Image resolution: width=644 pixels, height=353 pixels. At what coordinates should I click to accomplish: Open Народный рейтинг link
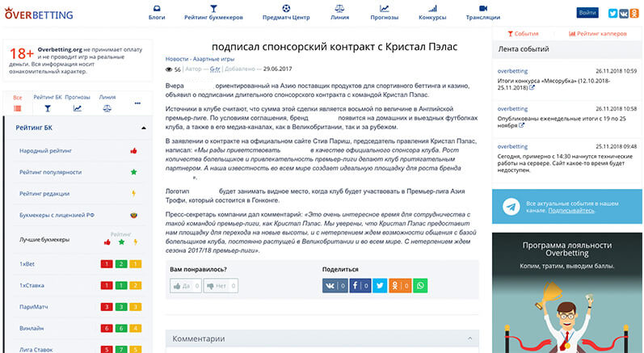coord(45,150)
